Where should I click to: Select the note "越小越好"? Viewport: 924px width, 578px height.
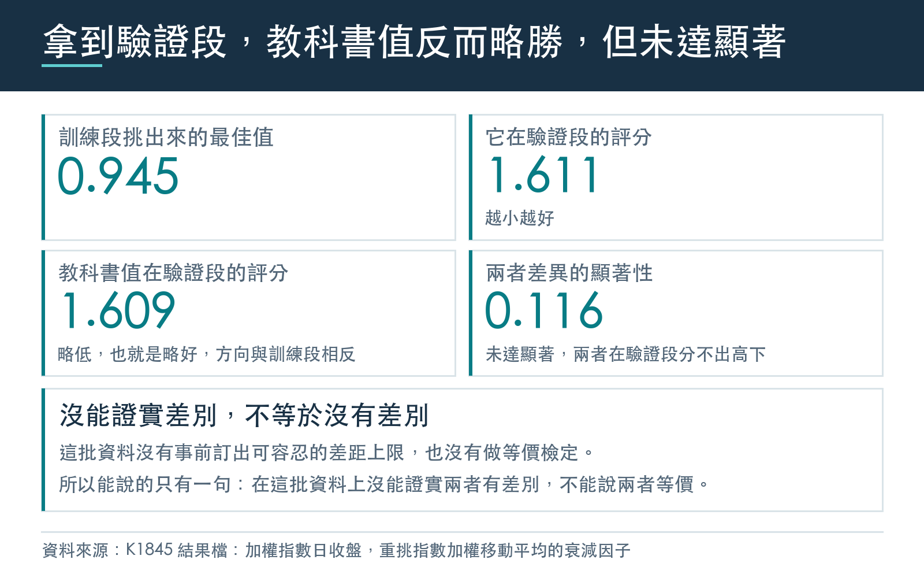(520, 218)
